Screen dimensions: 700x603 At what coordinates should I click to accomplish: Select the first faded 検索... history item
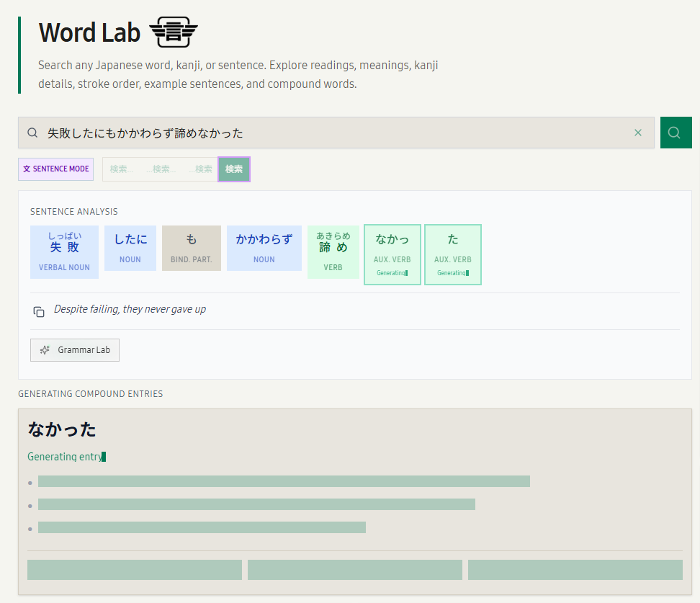tap(122, 169)
